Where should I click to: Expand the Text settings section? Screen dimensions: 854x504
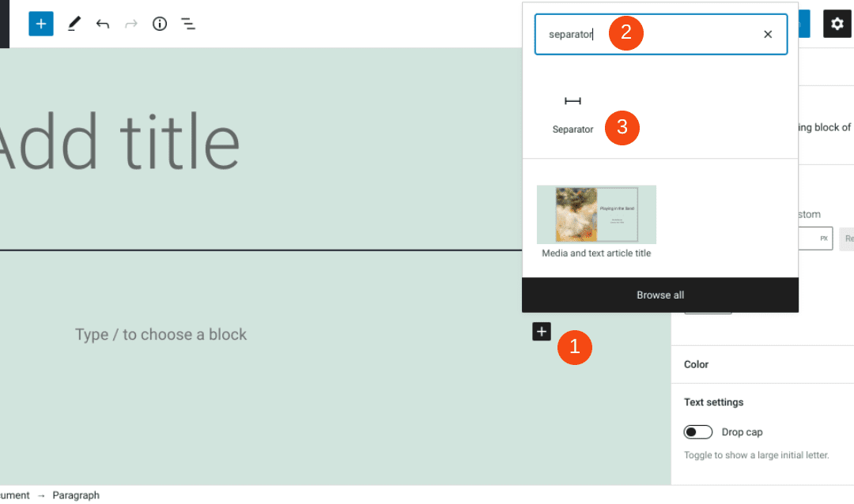[713, 402]
